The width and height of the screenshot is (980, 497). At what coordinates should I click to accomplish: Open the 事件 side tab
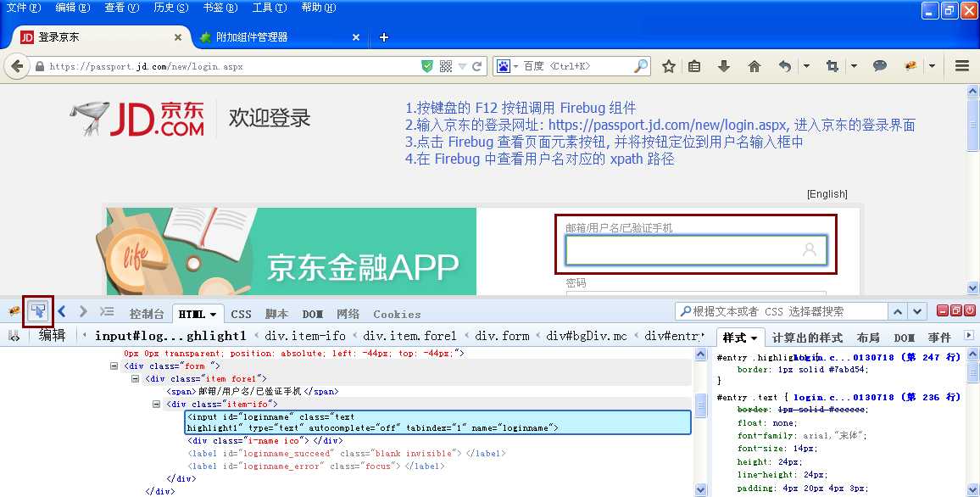[x=938, y=338]
